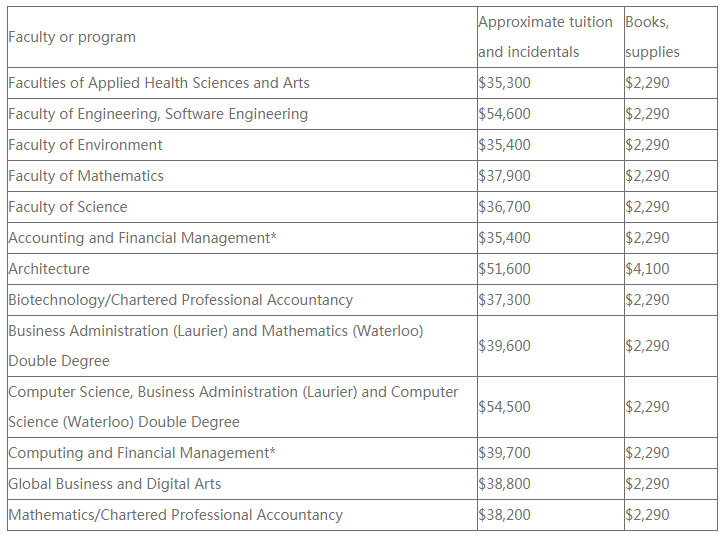Select Business Administration (Laurier) and Mathematics Double Degree
Image resolution: width=728 pixels, height=536 pixels.
click(x=215, y=345)
